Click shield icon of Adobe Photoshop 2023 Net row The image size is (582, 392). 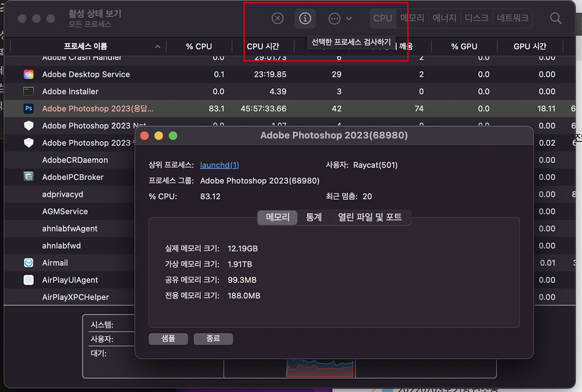click(29, 125)
